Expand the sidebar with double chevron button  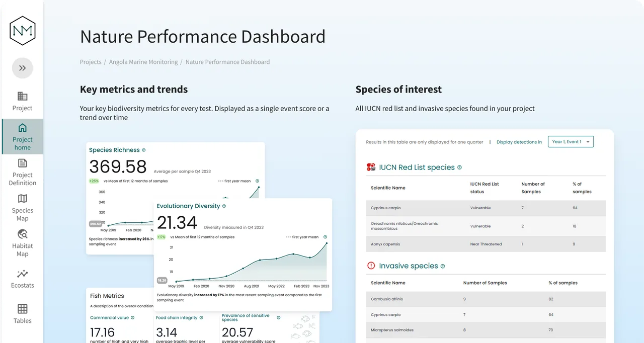23,68
